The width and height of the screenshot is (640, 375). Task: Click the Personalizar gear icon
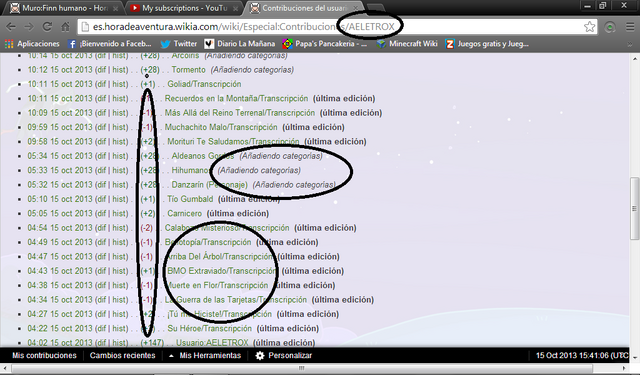coord(260,355)
